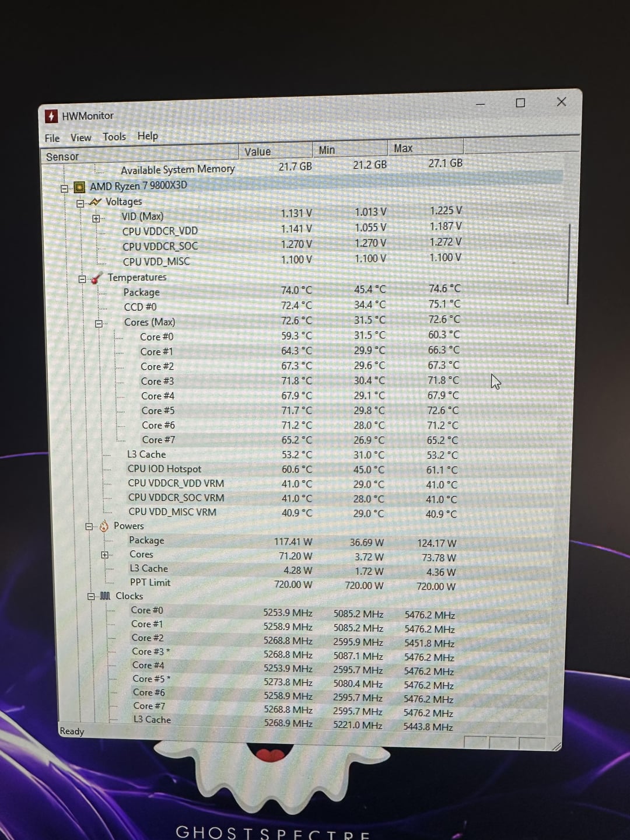The height and width of the screenshot is (840, 630).
Task: Collapse the Voltages section
Action: pyautogui.click(x=80, y=204)
